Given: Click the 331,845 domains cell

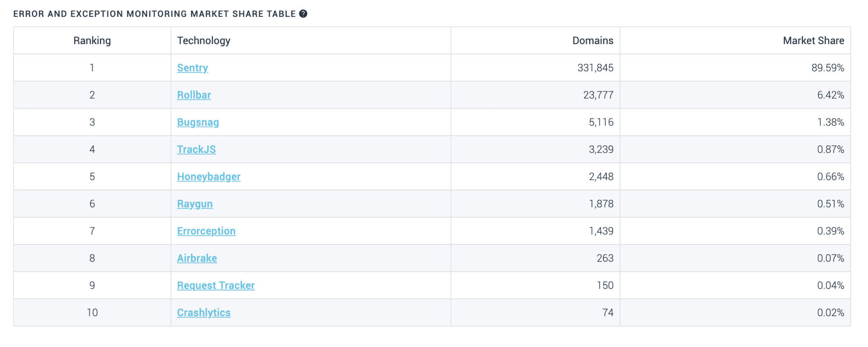Looking at the screenshot, I should click(595, 68).
